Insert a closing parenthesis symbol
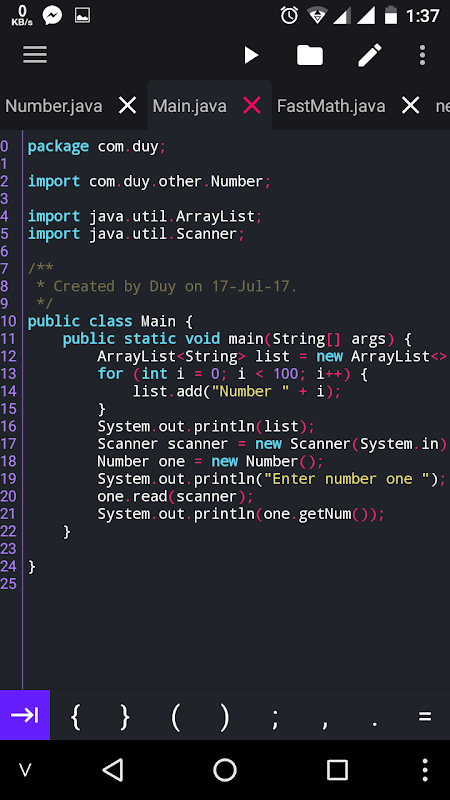 pyautogui.click(x=224, y=716)
